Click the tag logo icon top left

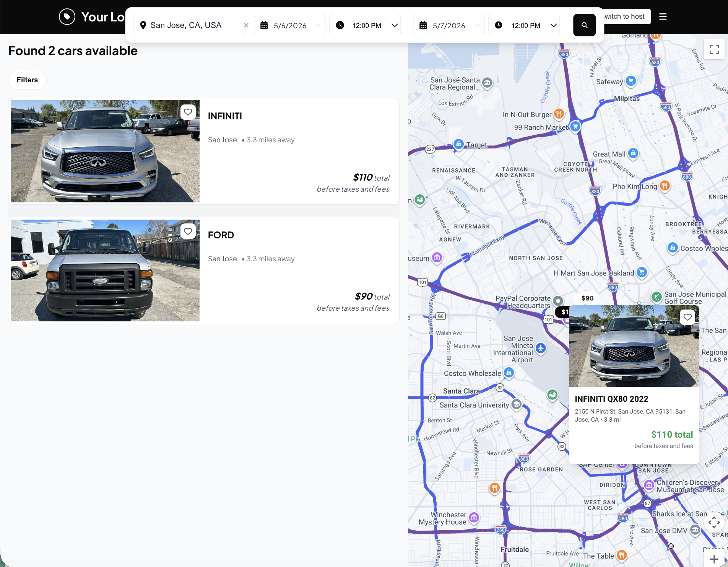(67, 16)
